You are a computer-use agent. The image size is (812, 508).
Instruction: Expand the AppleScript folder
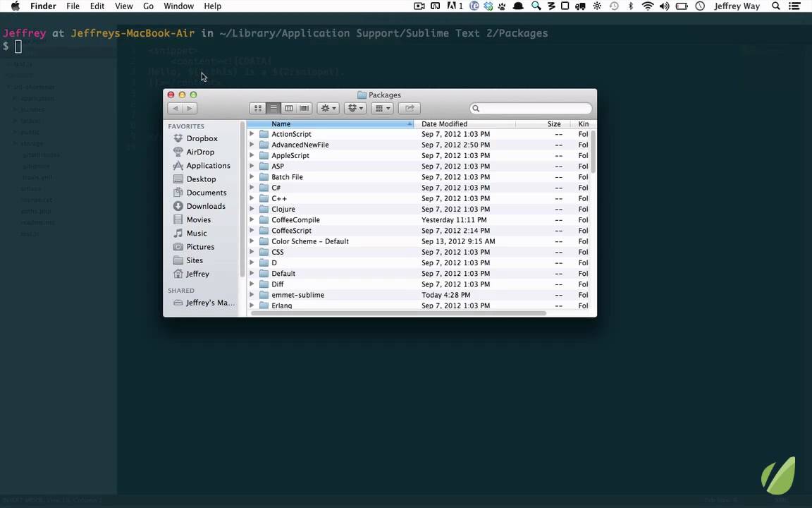coord(252,155)
